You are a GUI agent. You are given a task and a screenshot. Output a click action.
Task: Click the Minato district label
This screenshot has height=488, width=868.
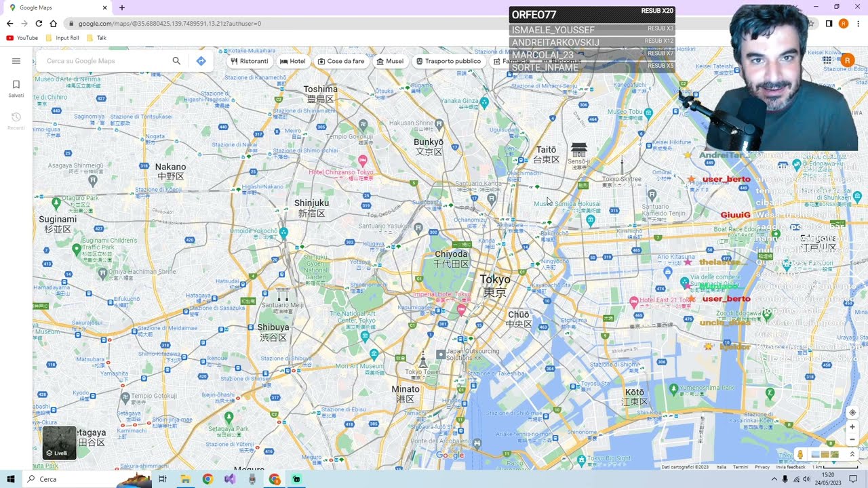[x=406, y=394]
